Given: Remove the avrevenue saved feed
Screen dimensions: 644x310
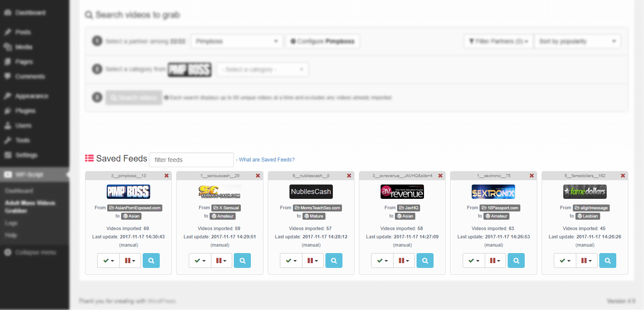Looking at the screenshot, I should pyautogui.click(x=440, y=176).
